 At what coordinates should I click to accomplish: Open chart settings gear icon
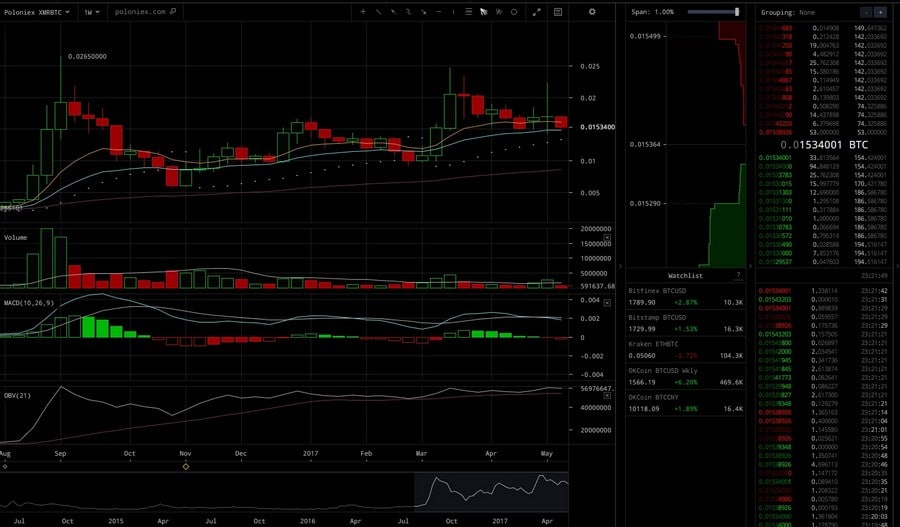pos(592,11)
